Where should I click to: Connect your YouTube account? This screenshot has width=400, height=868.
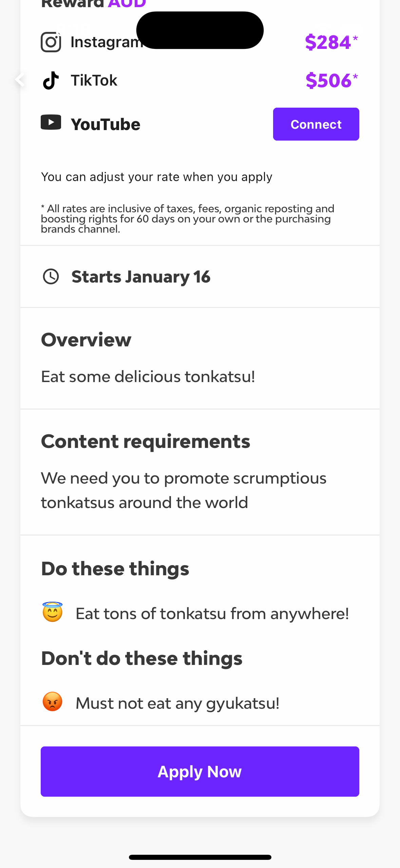(316, 124)
